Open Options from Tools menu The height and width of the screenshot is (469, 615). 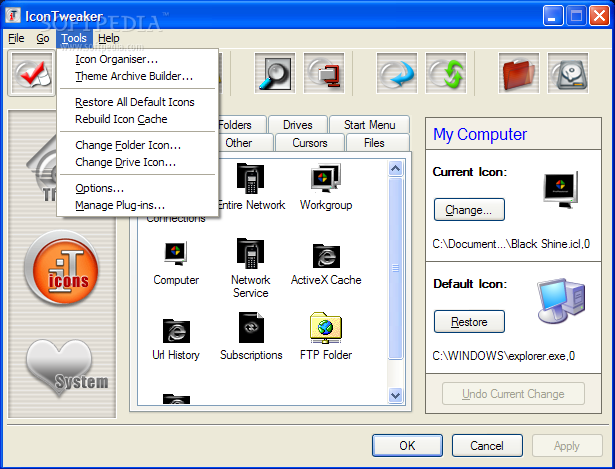(x=137, y=188)
